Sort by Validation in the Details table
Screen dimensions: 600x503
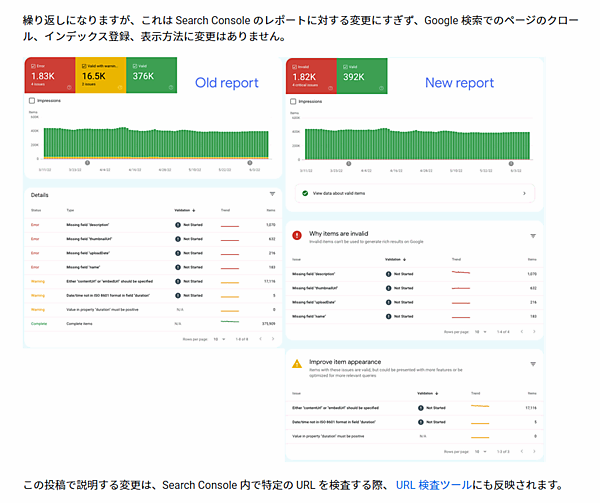[185, 210]
